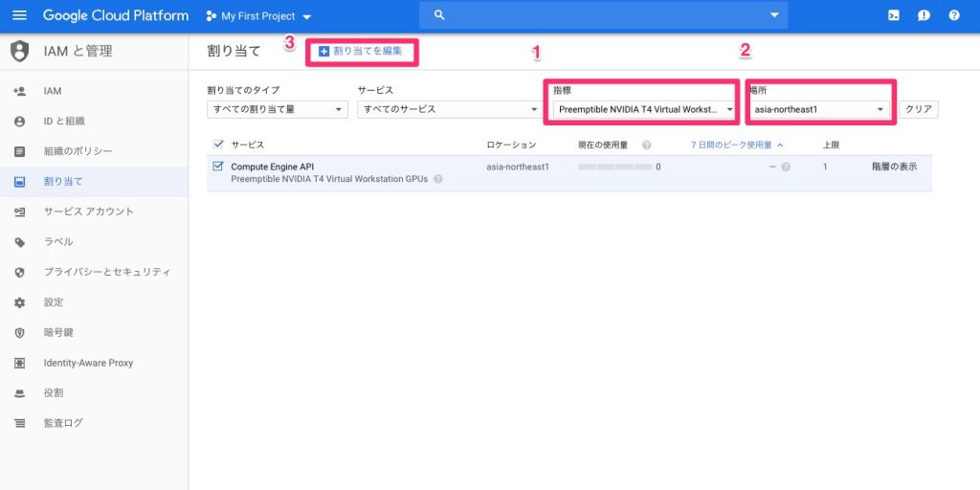This screenshot has width=980, height=490.
Task: Uncheck the Compute Engine API row checkbox
Action: point(218,167)
